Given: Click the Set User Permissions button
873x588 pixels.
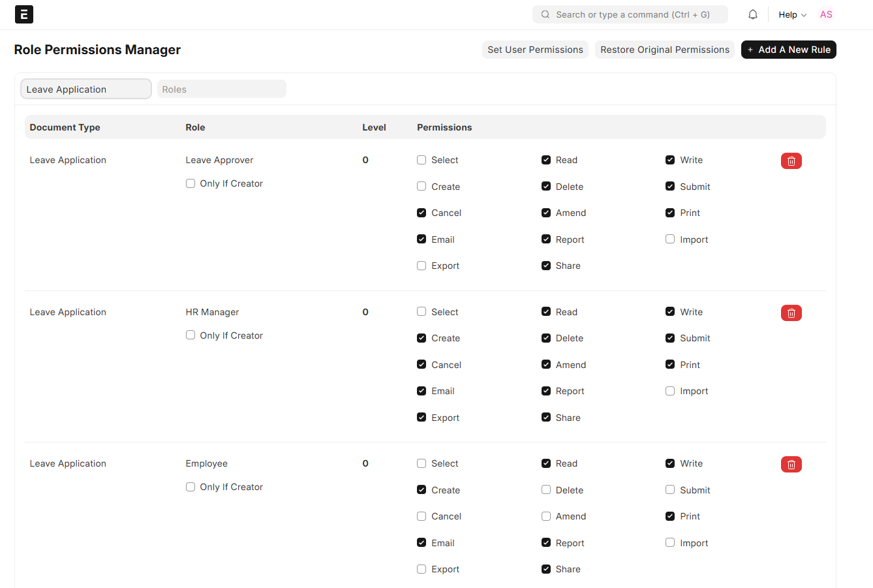Looking at the screenshot, I should coord(535,50).
